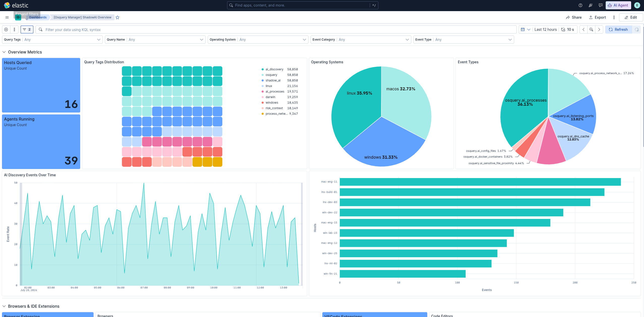The width and height of the screenshot is (644, 317).
Task: Toggle the ai_processes legend swatch
Action: pos(263,92)
